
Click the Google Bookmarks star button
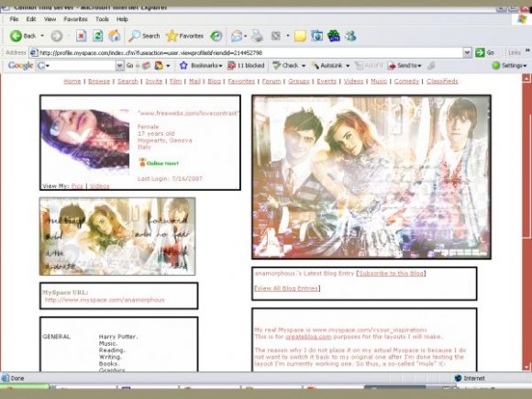click(201, 65)
